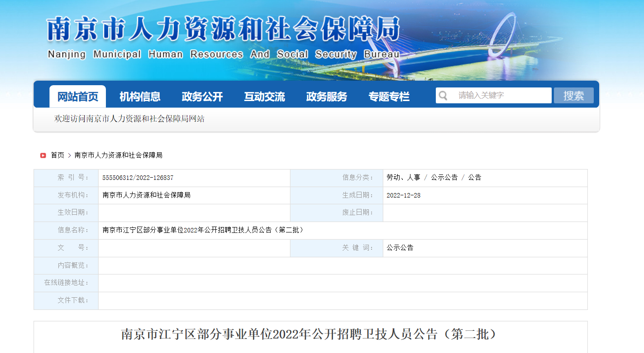Click the English bureau name in the banner
Image resolution: width=644 pixels, height=353 pixels.
(x=223, y=54)
